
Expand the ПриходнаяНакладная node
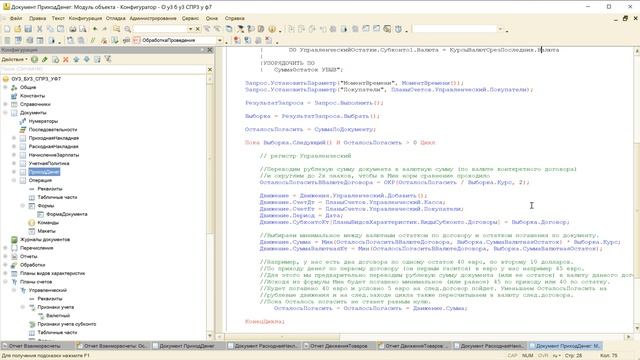click(x=14, y=138)
